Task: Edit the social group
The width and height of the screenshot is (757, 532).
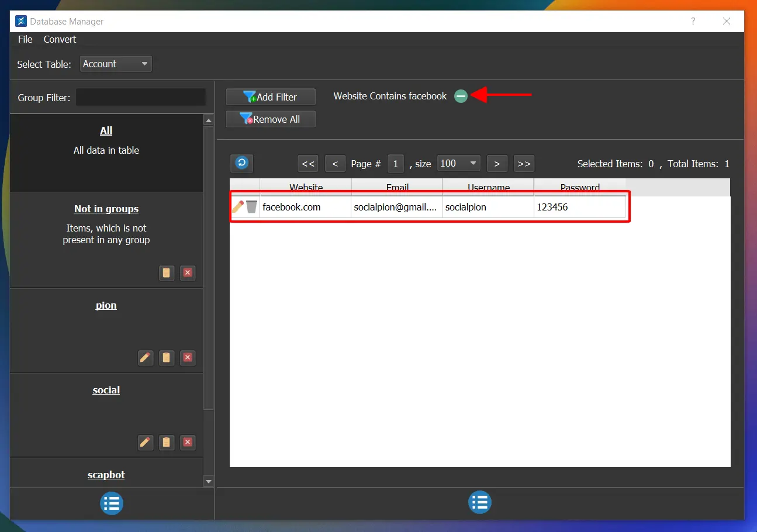Action: point(146,442)
